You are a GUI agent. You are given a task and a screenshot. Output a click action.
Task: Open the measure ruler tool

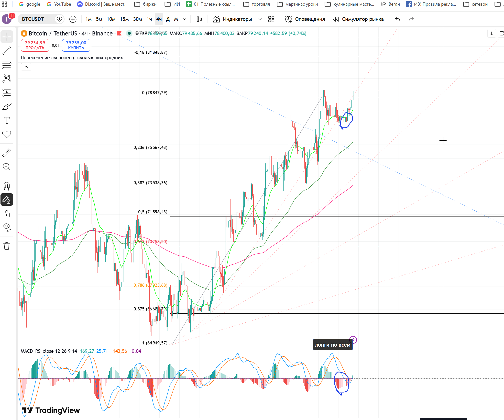point(7,153)
